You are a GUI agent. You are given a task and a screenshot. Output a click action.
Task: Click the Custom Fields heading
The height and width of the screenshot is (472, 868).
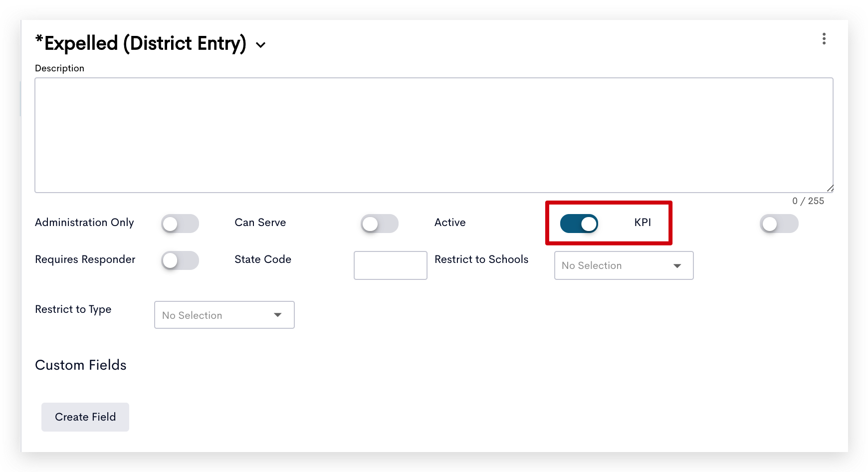click(81, 365)
